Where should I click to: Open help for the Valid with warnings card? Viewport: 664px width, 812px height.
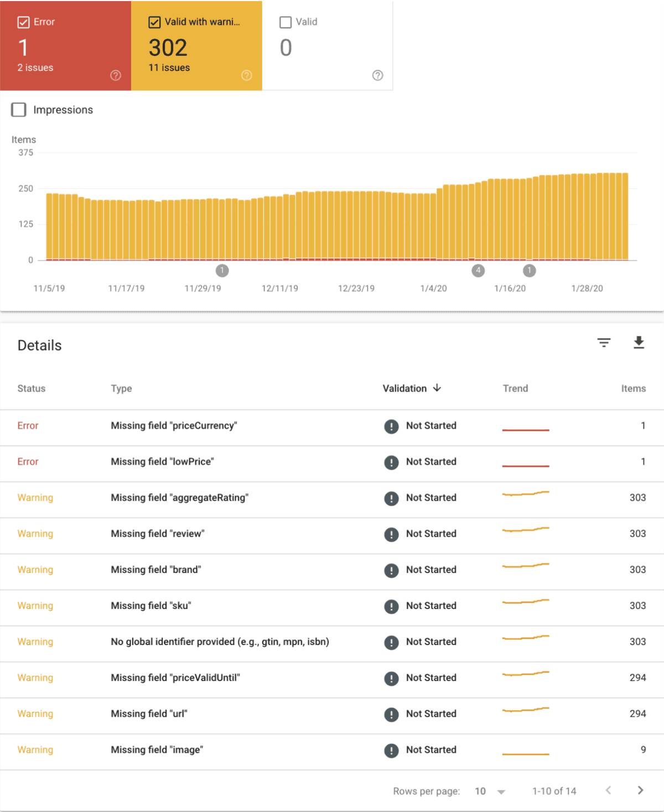[247, 75]
